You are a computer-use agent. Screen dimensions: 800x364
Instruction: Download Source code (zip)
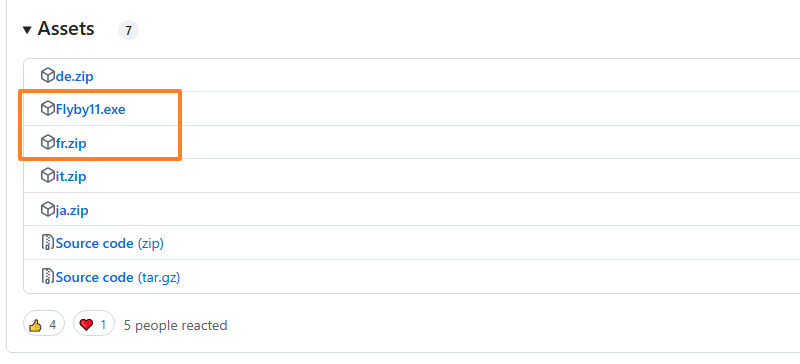[x=110, y=244]
